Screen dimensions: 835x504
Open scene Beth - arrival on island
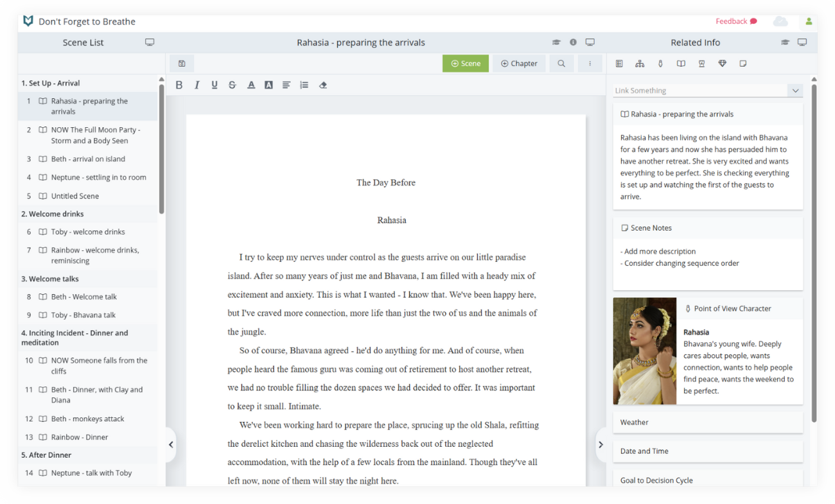tap(87, 159)
